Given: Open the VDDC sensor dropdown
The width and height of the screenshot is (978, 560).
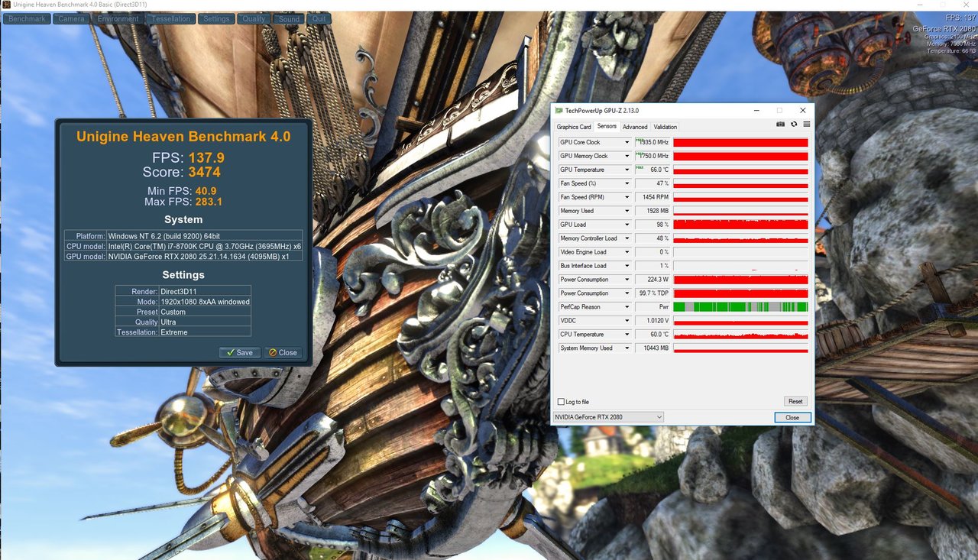Looking at the screenshot, I should pyautogui.click(x=627, y=321).
